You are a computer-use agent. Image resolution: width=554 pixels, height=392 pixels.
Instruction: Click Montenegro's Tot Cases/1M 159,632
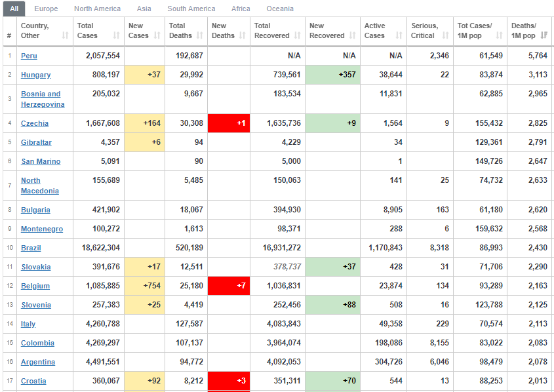(x=489, y=229)
